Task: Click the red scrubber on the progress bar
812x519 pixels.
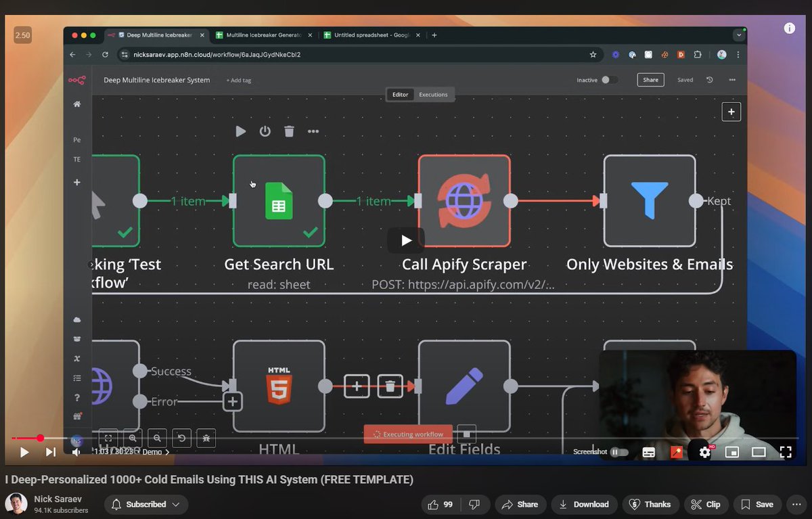Action: tap(41, 438)
